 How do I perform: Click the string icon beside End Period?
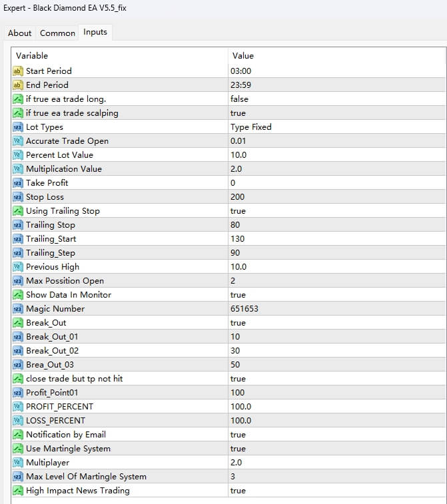[18, 85]
